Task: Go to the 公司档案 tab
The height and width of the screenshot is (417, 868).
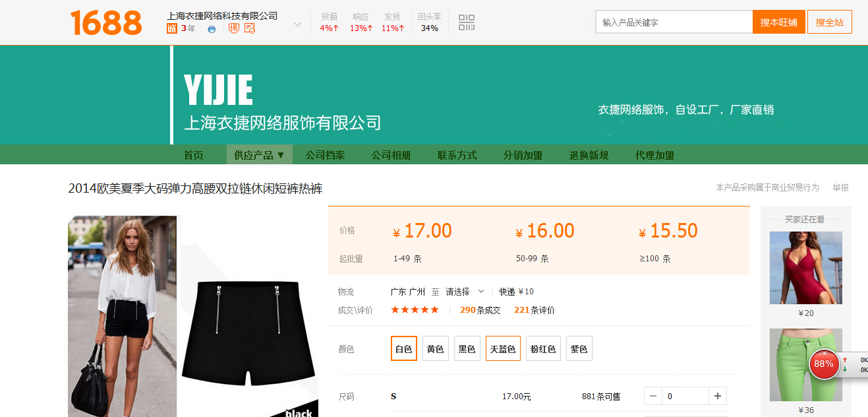Action: point(325,155)
